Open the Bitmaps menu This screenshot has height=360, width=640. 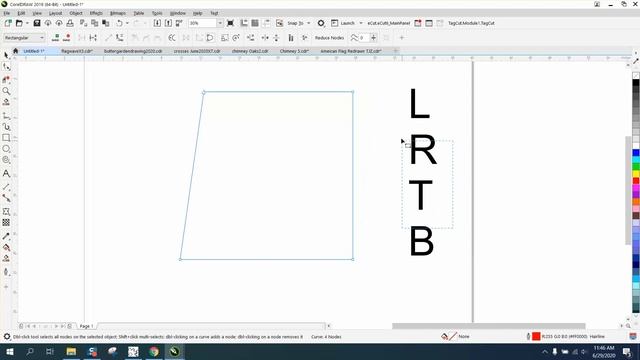(x=118, y=13)
